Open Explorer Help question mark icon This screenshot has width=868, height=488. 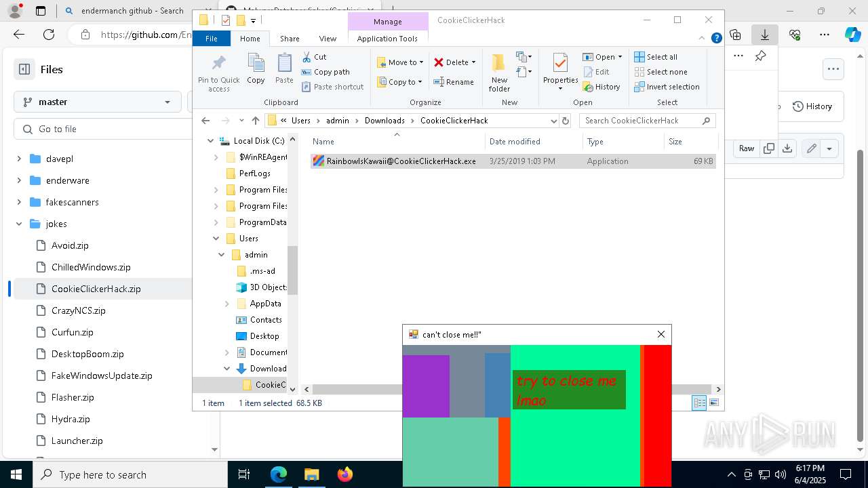716,39
